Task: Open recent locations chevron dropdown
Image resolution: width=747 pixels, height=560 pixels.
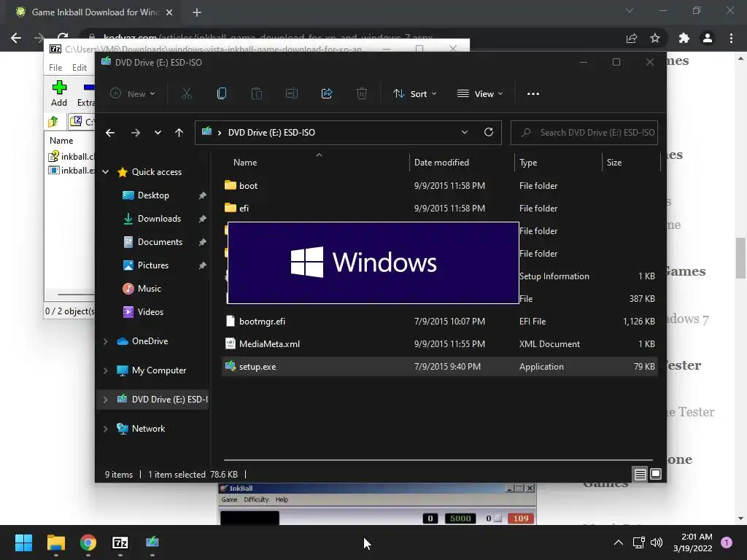Action: point(158,133)
